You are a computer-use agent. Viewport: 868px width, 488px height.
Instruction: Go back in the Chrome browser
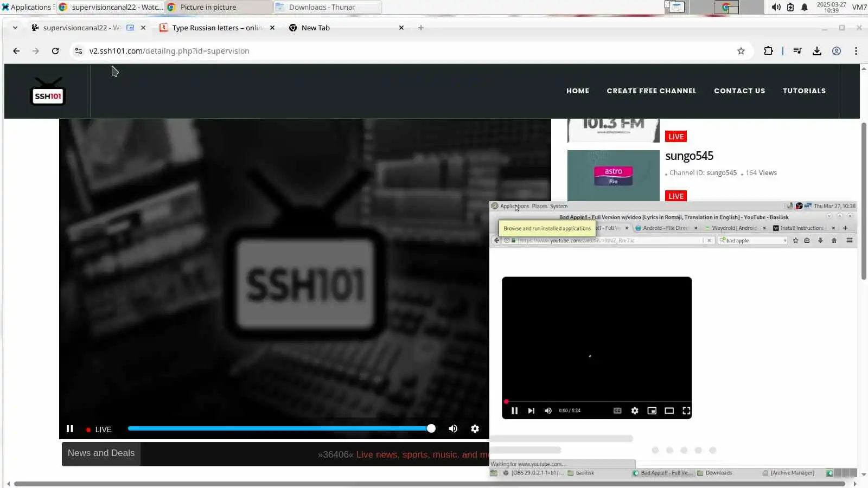click(16, 51)
